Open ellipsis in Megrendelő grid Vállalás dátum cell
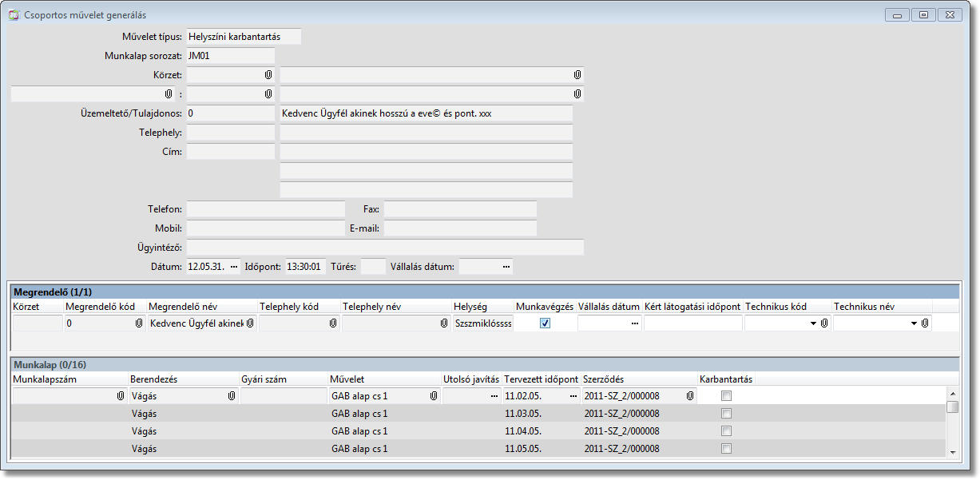The height and width of the screenshot is (480, 980). [x=634, y=323]
